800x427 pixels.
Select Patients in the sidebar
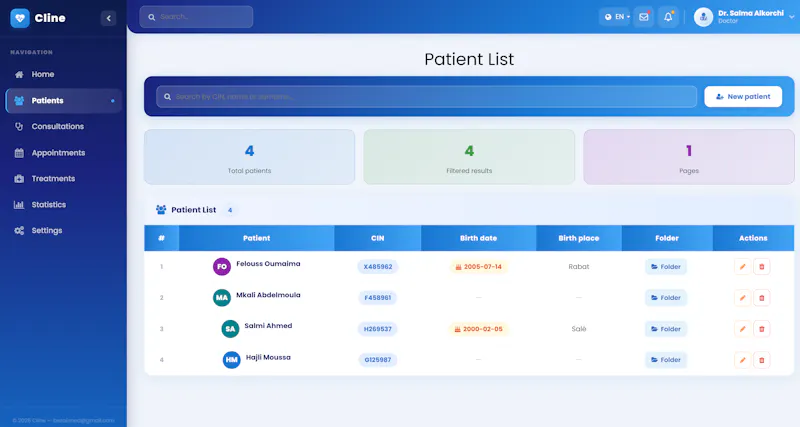tap(63, 101)
